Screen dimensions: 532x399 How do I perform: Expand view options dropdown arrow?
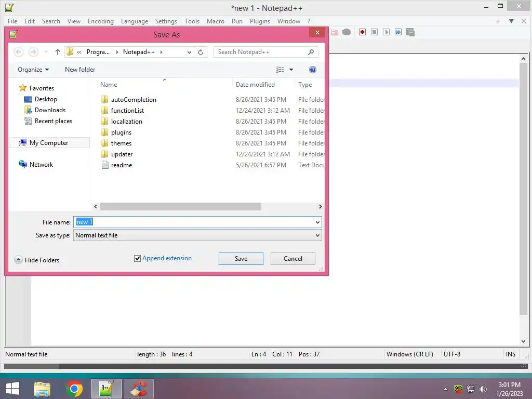point(291,70)
